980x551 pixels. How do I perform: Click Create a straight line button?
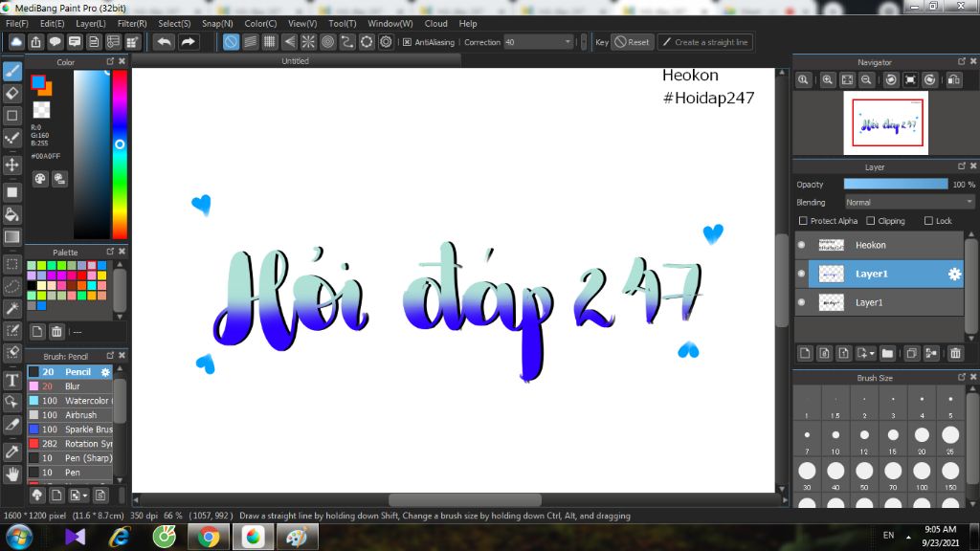click(705, 42)
